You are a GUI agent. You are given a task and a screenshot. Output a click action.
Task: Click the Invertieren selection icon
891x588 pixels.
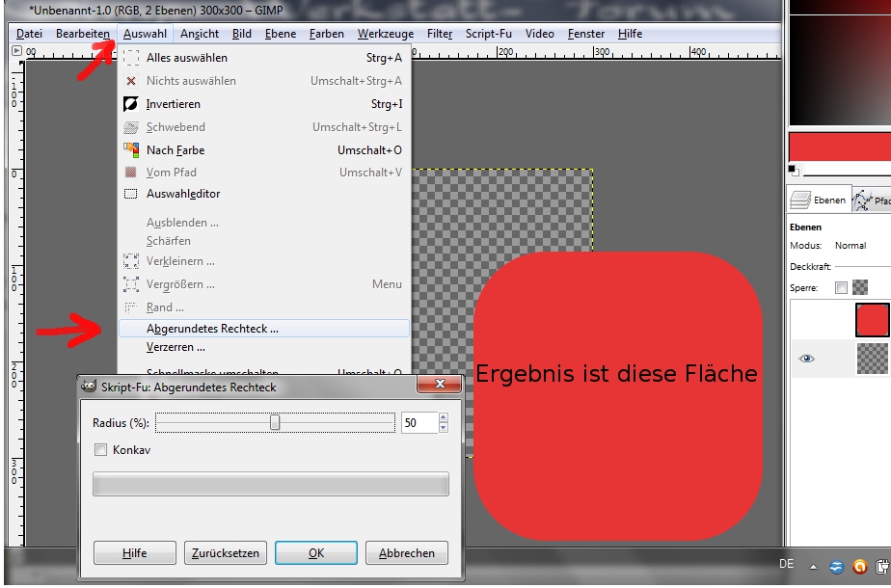[131, 104]
